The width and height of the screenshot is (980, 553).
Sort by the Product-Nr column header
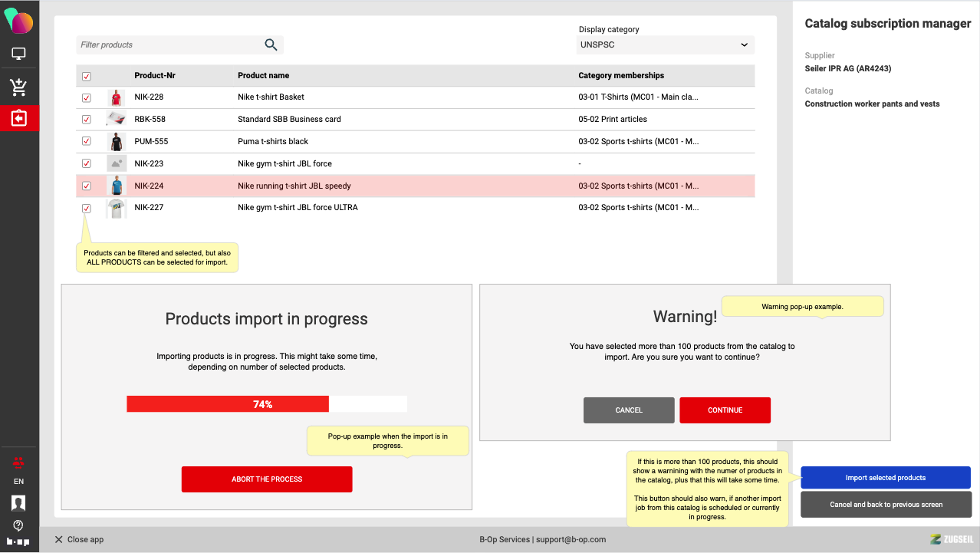click(154, 76)
